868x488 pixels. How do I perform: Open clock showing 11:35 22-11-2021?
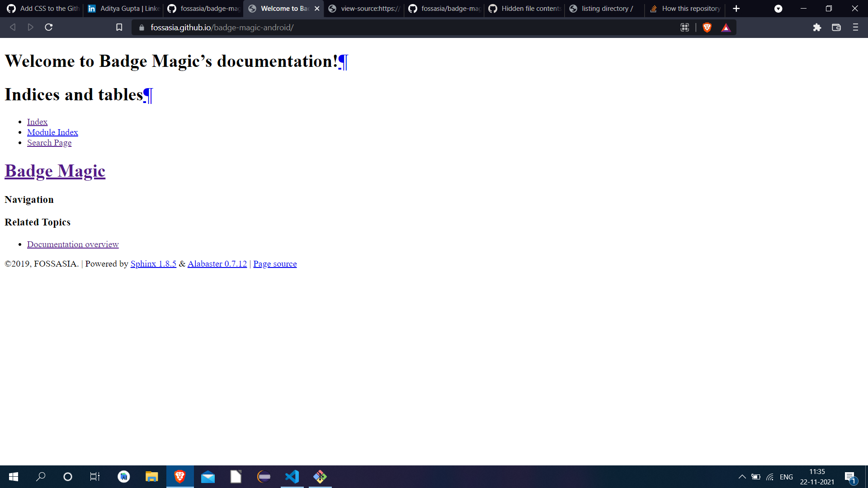click(x=817, y=477)
